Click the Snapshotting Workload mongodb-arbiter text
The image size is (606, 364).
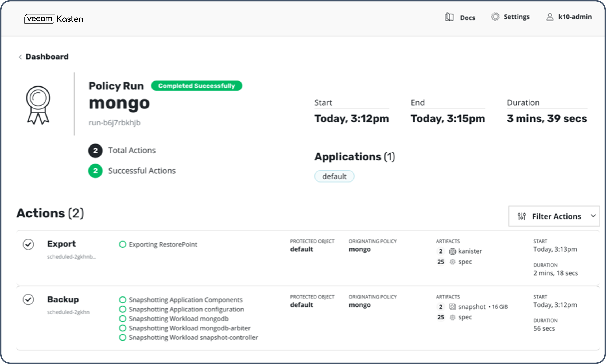[190, 328]
